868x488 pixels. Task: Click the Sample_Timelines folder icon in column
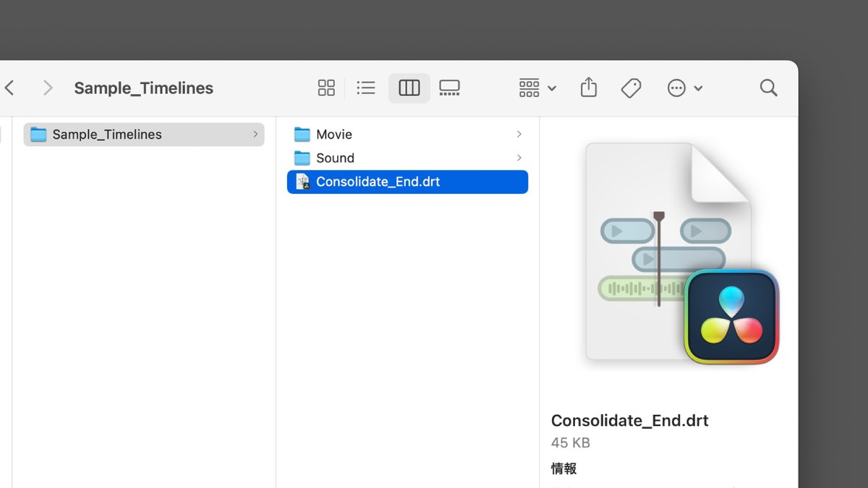click(x=38, y=134)
